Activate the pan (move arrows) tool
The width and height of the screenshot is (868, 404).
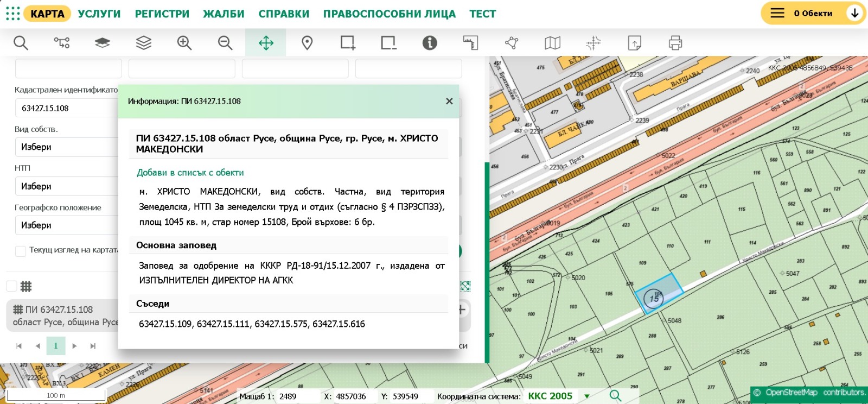(x=266, y=43)
